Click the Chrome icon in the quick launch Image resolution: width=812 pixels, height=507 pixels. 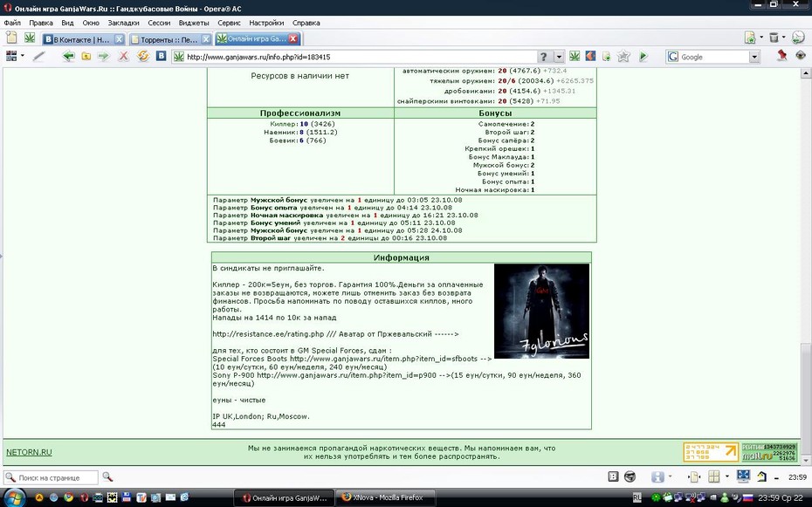68,497
